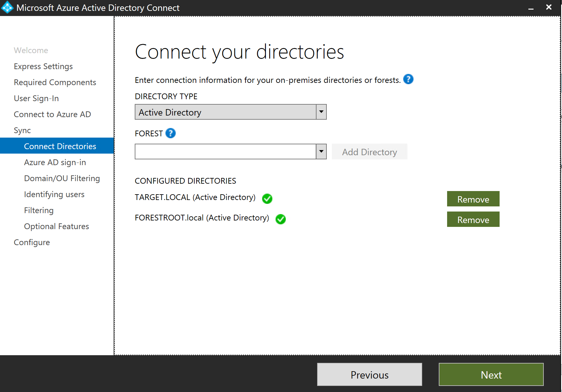Navigate to Domain/OU Filtering step
This screenshot has width=562, height=392.
(62, 178)
